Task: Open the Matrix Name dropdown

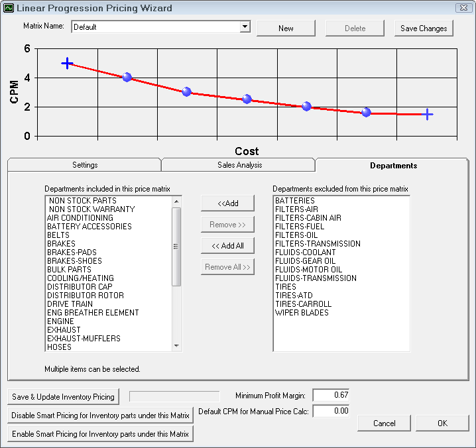Action: point(245,27)
